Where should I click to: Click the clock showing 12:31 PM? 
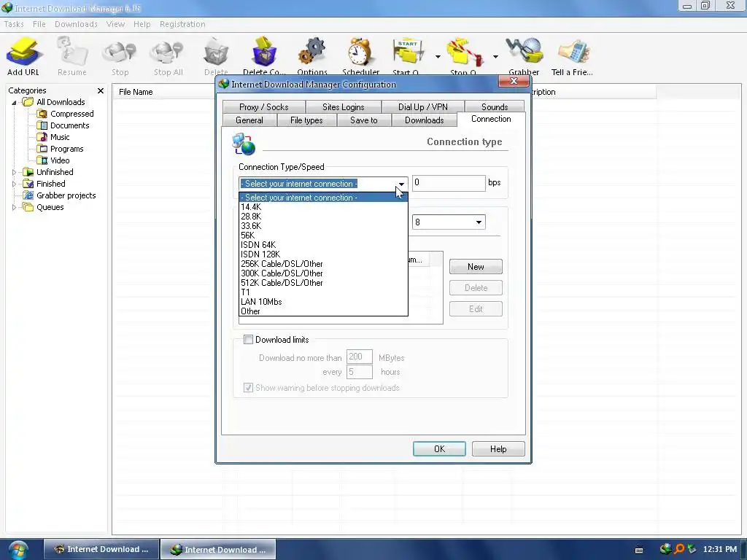[x=720, y=550]
